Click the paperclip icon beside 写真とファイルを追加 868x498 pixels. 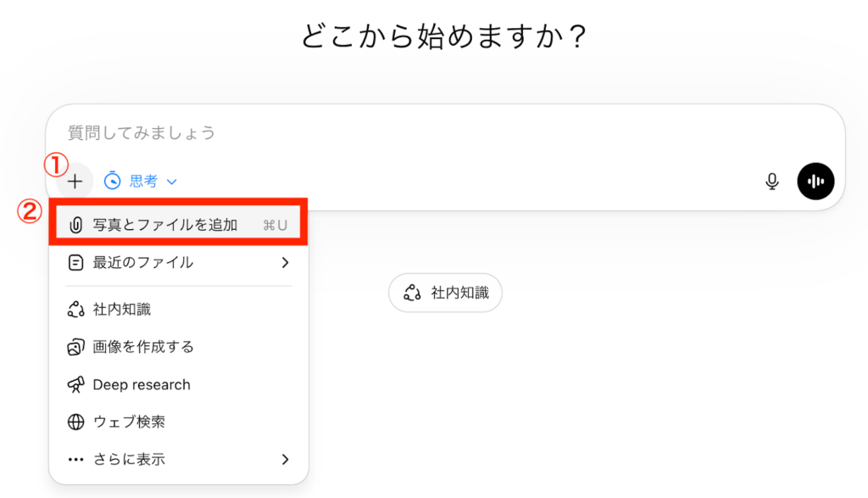click(x=76, y=222)
